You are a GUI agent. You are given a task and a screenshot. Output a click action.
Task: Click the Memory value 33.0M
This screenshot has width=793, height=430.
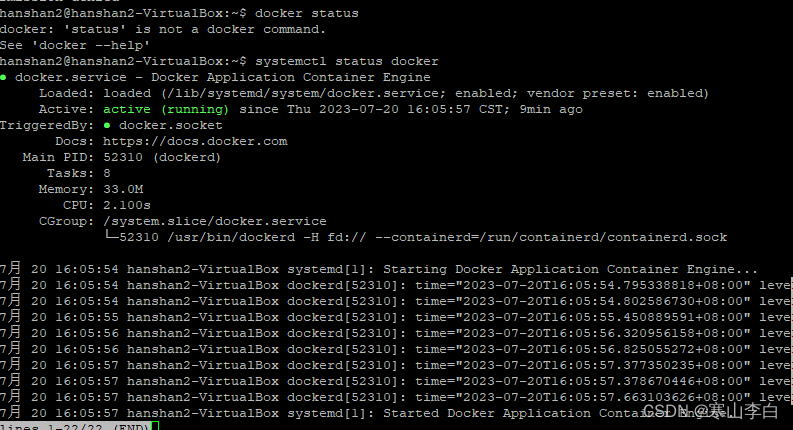pos(123,189)
